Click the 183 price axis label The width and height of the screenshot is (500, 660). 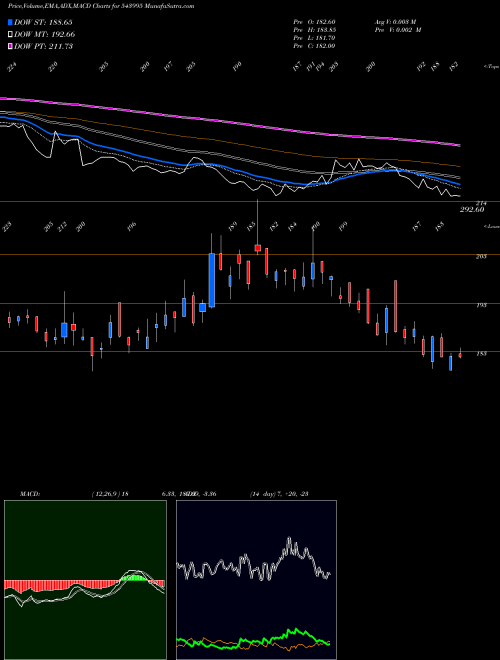(x=481, y=354)
